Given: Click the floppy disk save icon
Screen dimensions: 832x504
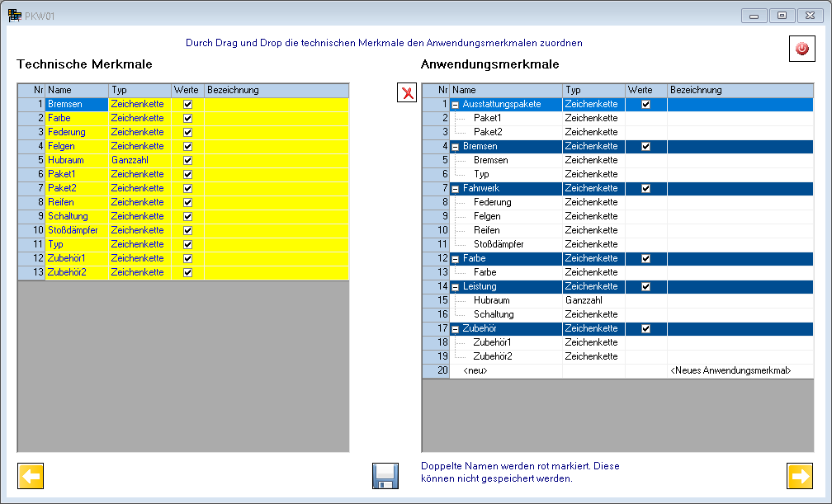Looking at the screenshot, I should click(x=385, y=477).
